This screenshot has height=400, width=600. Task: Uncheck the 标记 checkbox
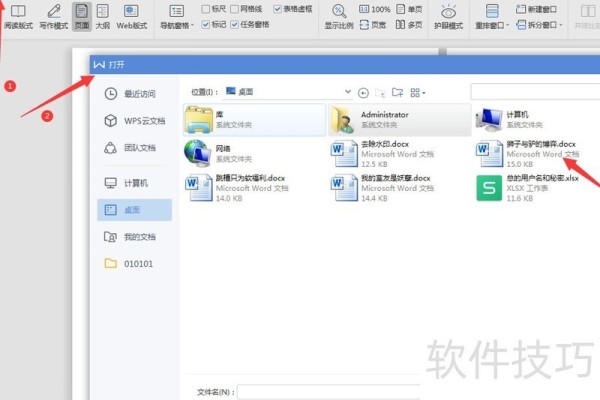(205, 25)
